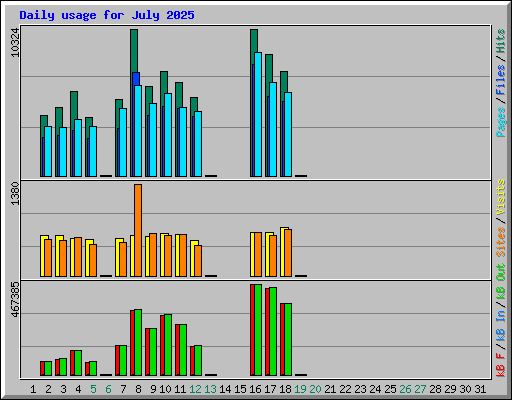Select the 'Pages' legend label
This screenshot has width=512, height=400.
500,122
